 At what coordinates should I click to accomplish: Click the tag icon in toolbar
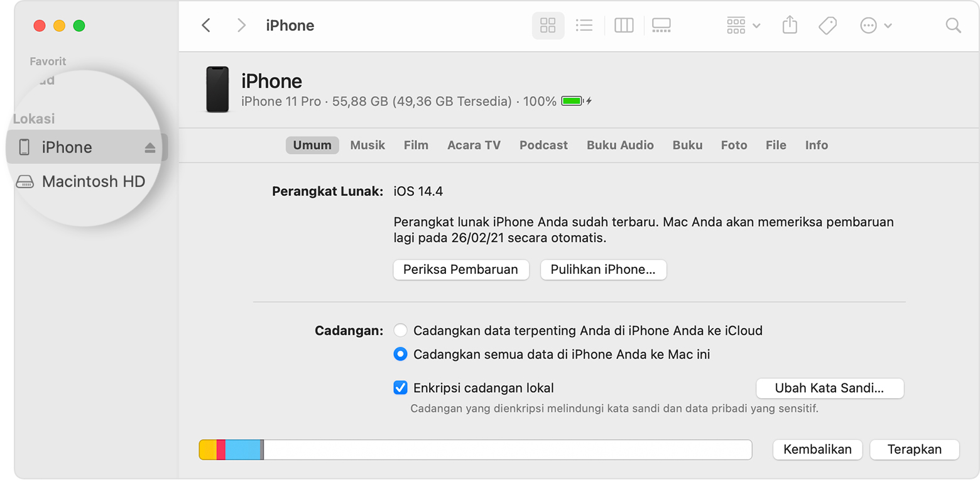tap(828, 26)
